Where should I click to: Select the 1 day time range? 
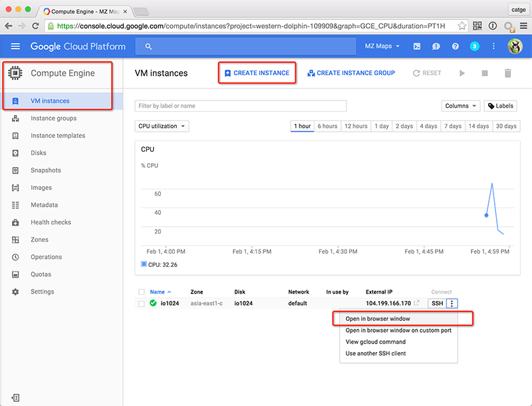(x=381, y=126)
